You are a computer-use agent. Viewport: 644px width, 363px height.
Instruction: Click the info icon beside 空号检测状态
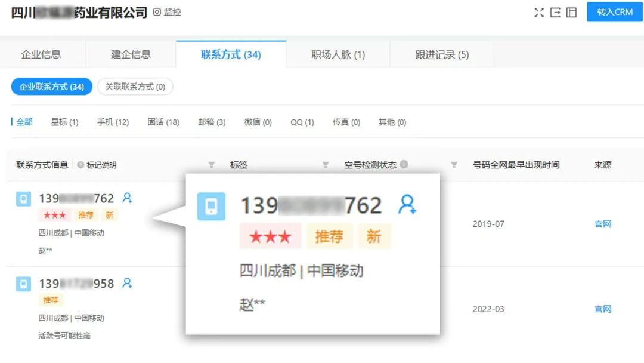pyautogui.click(x=405, y=165)
